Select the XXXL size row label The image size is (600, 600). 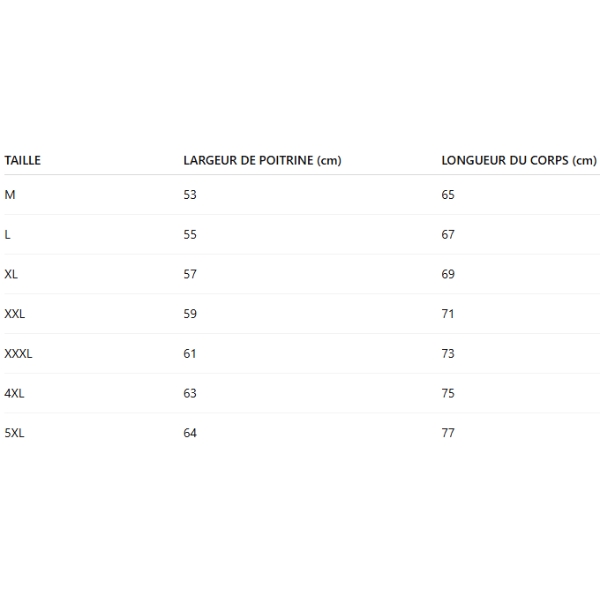click(x=18, y=354)
